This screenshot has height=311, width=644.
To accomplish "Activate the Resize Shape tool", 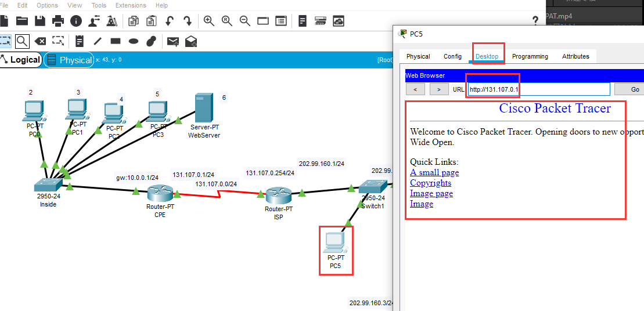I will coord(58,41).
